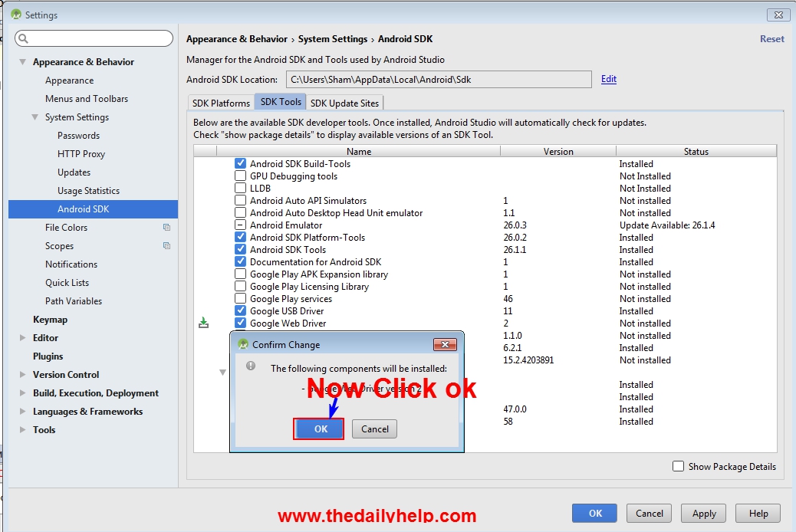Switch to the SDK Platforms tab
The image size is (796, 532).
point(221,103)
